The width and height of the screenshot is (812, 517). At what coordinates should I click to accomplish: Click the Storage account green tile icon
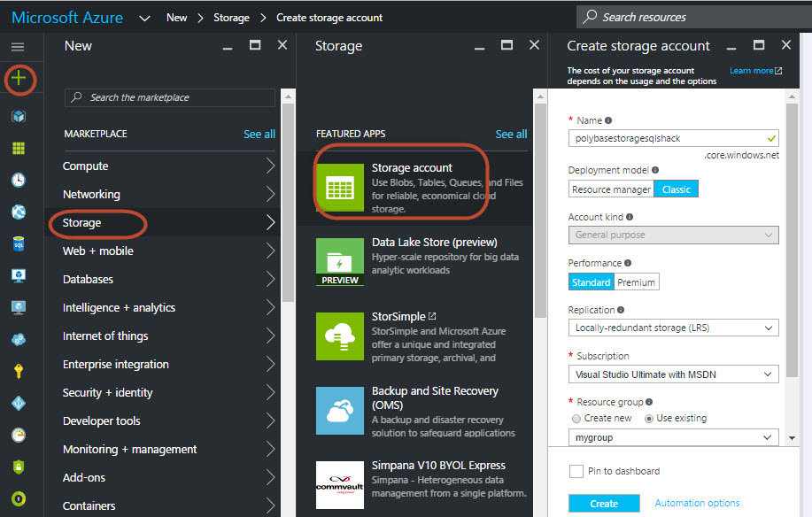coord(339,185)
